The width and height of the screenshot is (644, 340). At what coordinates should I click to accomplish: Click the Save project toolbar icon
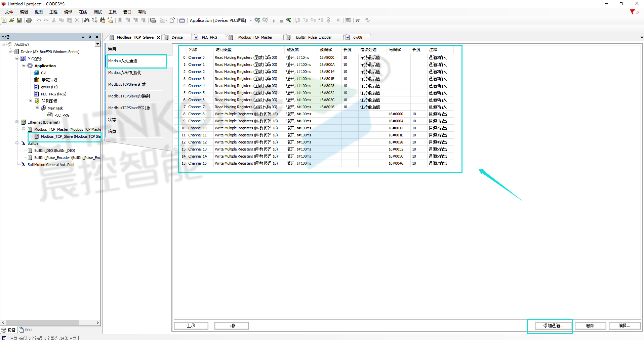[19, 20]
